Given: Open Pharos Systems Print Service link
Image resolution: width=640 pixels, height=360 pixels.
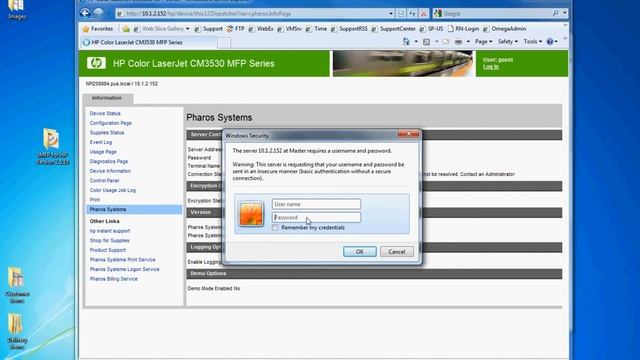Looking at the screenshot, I should [x=122, y=260].
